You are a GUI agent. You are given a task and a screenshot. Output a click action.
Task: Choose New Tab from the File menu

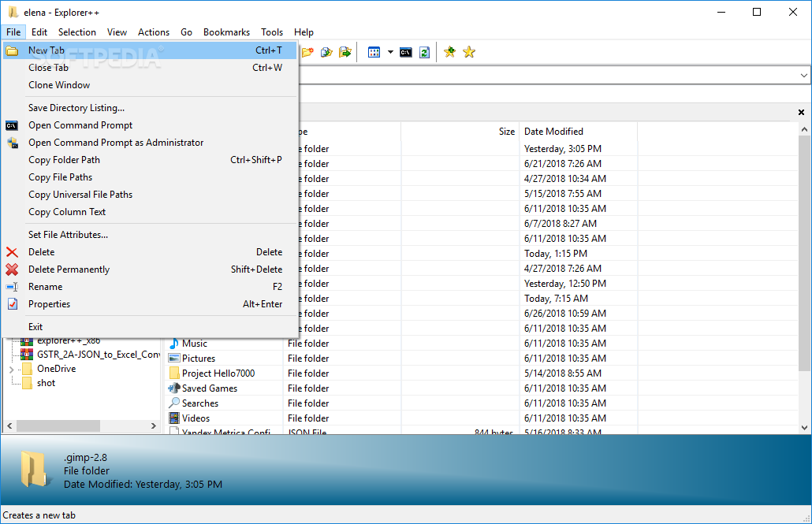(x=150, y=50)
